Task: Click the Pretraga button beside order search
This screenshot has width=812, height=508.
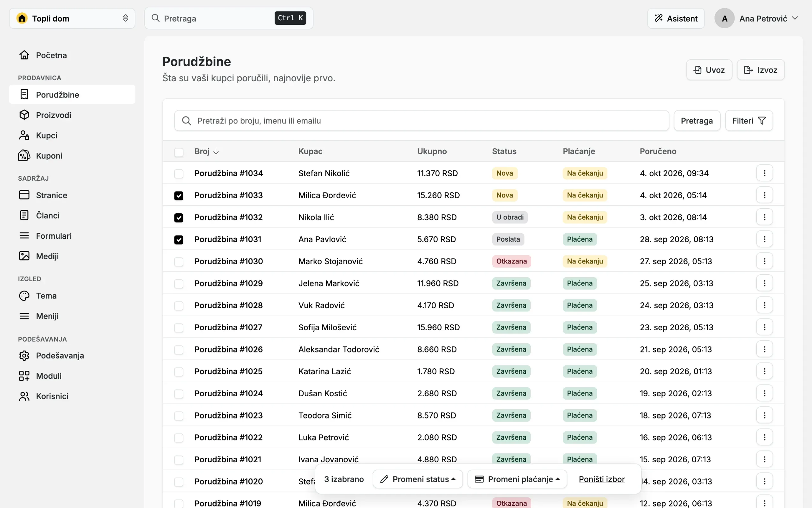Action: point(697,121)
